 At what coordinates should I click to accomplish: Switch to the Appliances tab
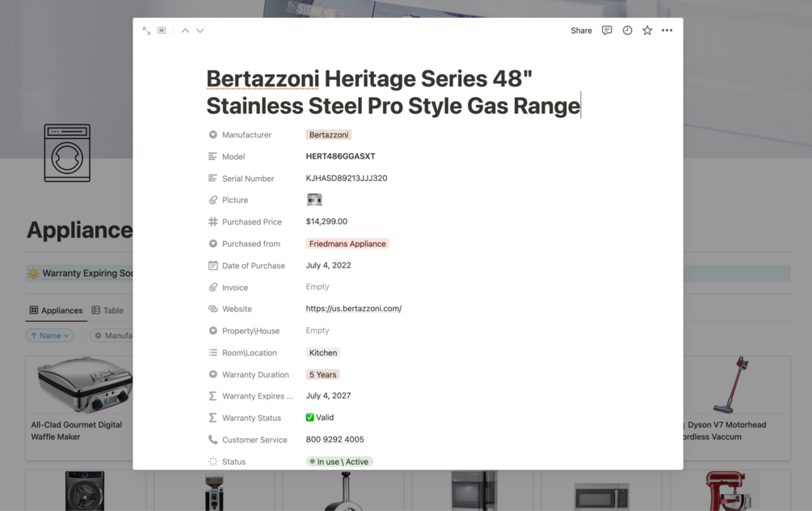[x=56, y=310]
